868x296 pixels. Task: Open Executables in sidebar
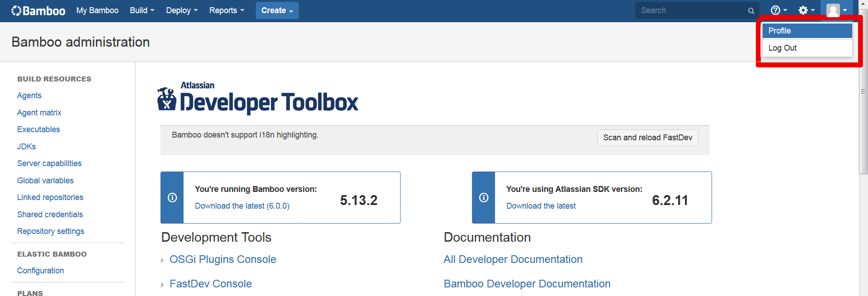coord(38,129)
